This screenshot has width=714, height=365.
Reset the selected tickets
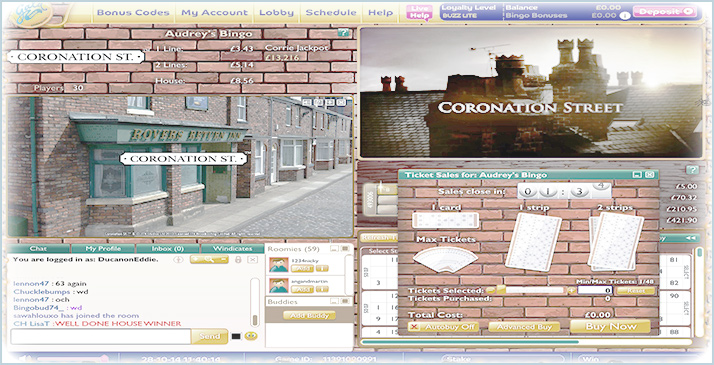coord(635,290)
